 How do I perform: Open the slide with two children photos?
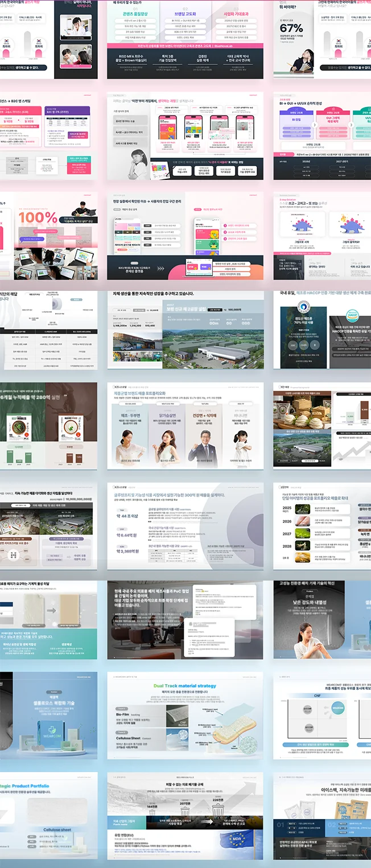49,39
